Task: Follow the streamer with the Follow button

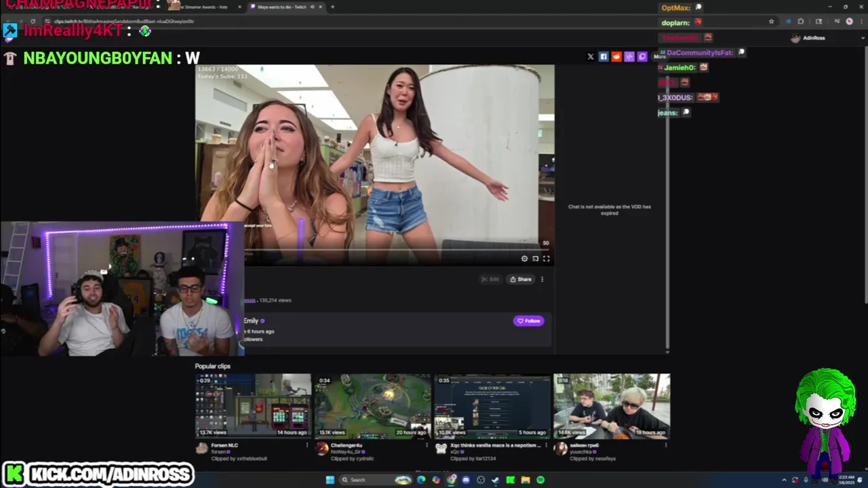Action: pyautogui.click(x=529, y=321)
